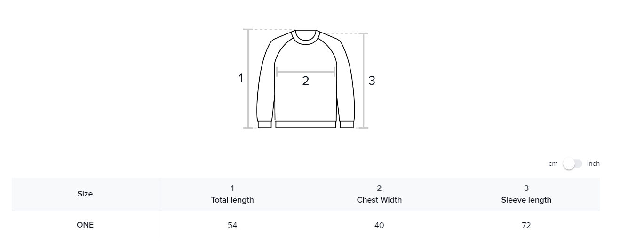Click number 1 beside the sweater diagram
Viewport: 644px width, 245px height.
click(x=241, y=78)
